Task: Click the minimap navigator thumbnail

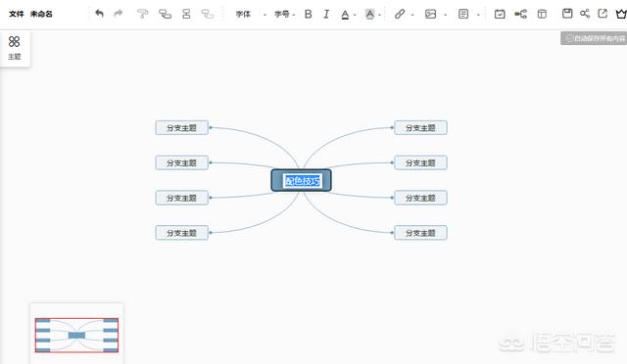Action: (76, 335)
